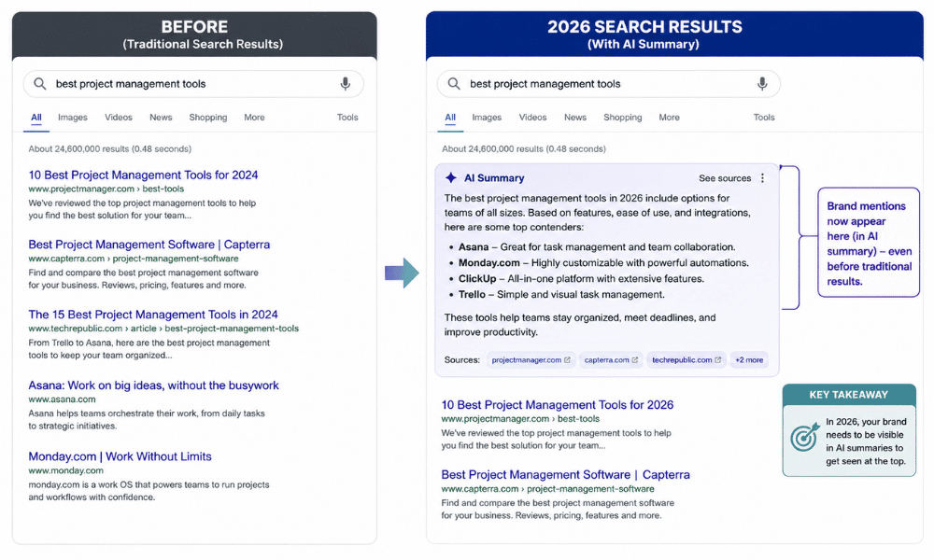Image resolution: width=934 pixels, height=560 pixels.
Task: Open More menu in 2026 panel
Action: coord(669,118)
